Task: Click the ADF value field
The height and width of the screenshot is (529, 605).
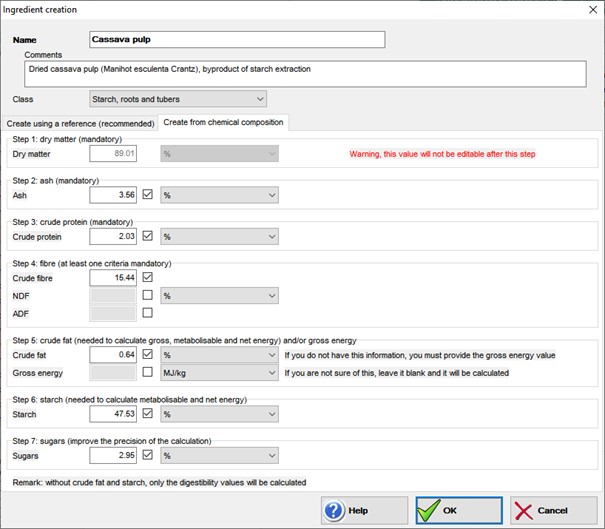Action: click(113, 314)
